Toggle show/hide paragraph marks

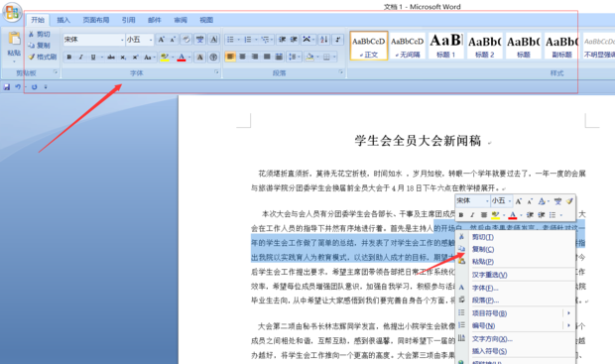pos(337,40)
